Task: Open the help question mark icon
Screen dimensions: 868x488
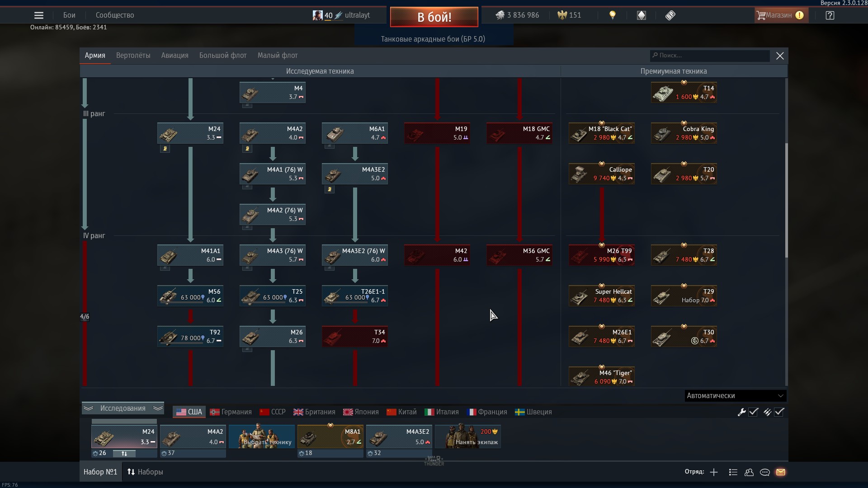Action: click(x=830, y=15)
